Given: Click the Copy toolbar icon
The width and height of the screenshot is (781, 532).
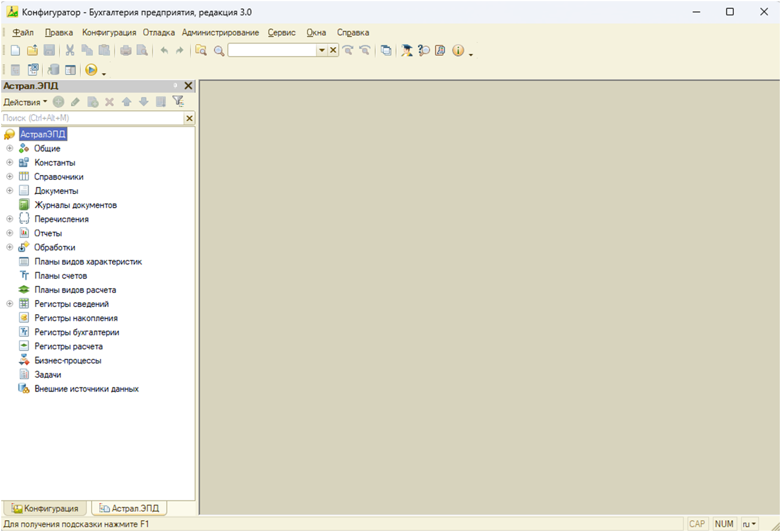Looking at the screenshot, I should (x=87, y=51).
